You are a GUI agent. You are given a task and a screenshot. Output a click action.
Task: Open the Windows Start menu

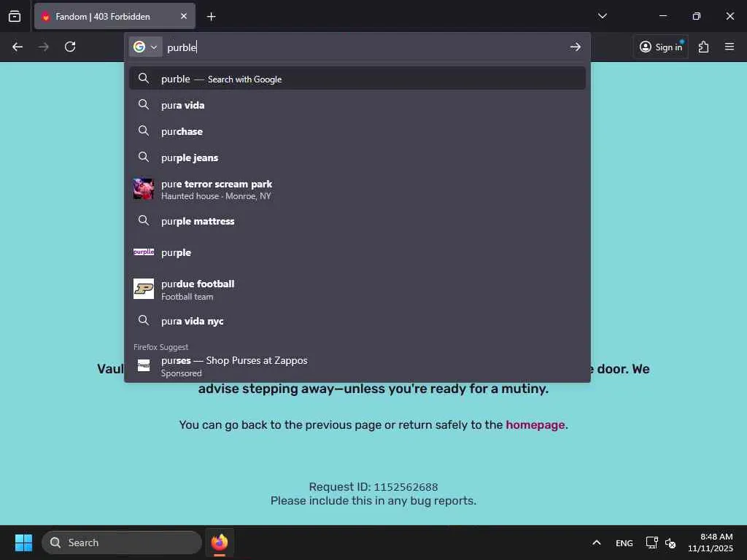(x=23, y=542)
